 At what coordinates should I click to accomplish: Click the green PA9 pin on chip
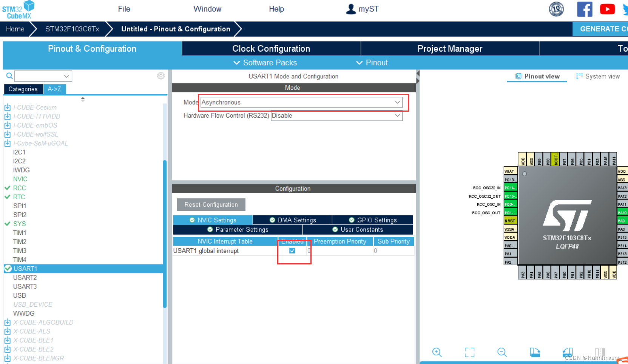click(x=622, y=221)
